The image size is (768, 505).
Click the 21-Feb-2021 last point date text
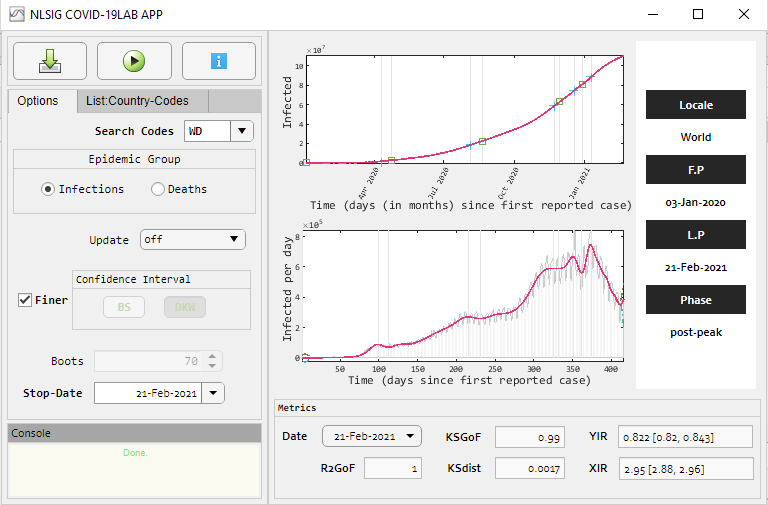pyautogui.click(x=696, y=267)
